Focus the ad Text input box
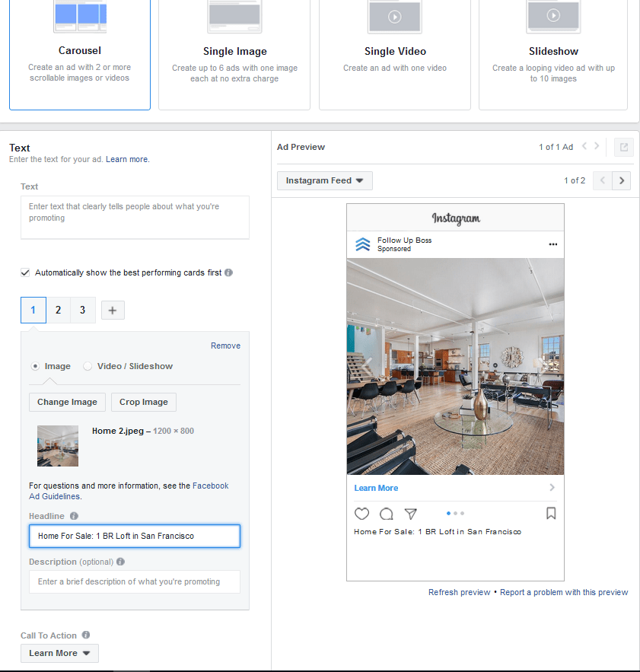Viewport: 640px width, 672px height. tap(135, 218)
